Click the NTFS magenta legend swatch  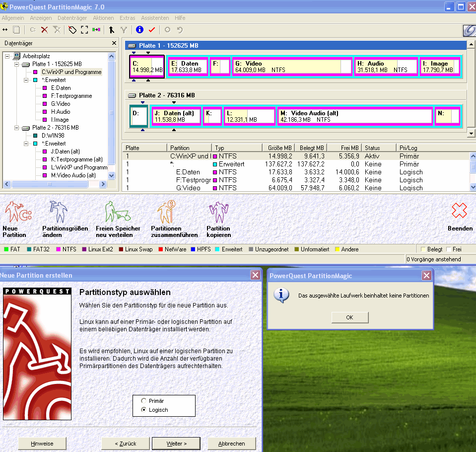tap(58, 249)
